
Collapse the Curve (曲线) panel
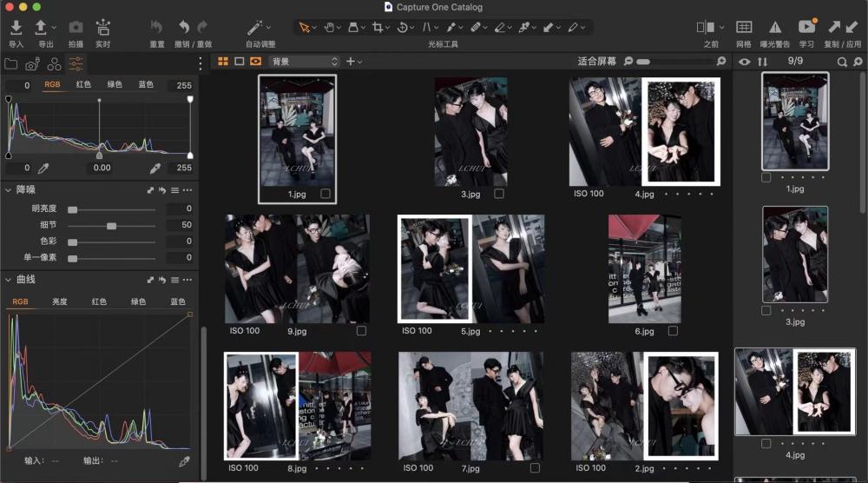tap(9, 280)
